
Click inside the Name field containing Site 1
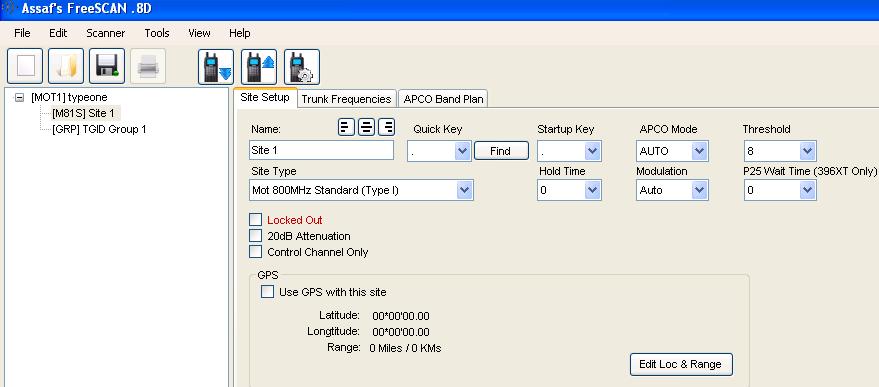click(321, 150)
